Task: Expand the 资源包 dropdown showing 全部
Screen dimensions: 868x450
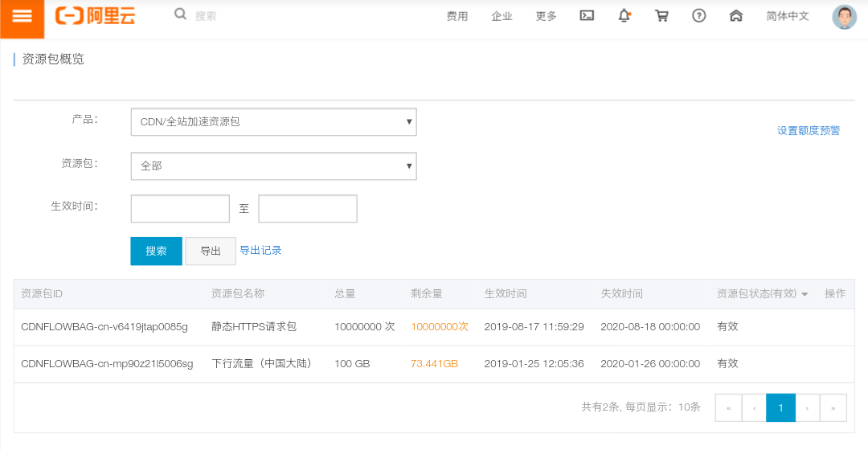Action: click(x=273, y=166)
